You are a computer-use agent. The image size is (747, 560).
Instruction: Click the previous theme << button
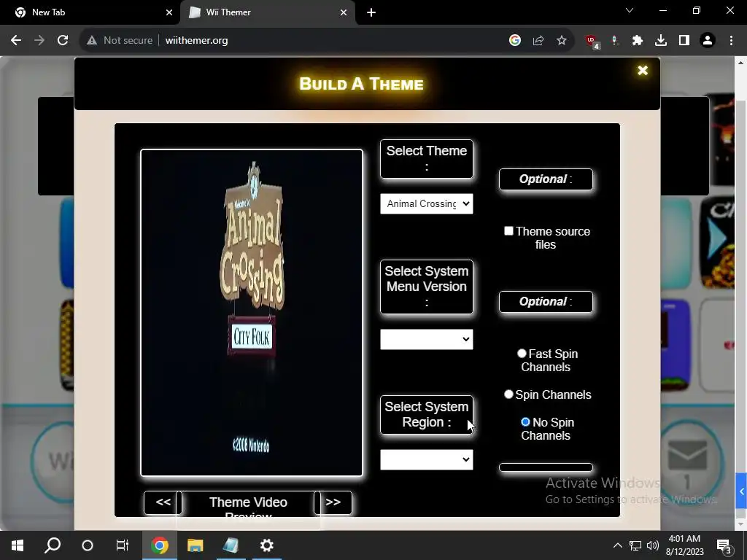tap(163, 502)
